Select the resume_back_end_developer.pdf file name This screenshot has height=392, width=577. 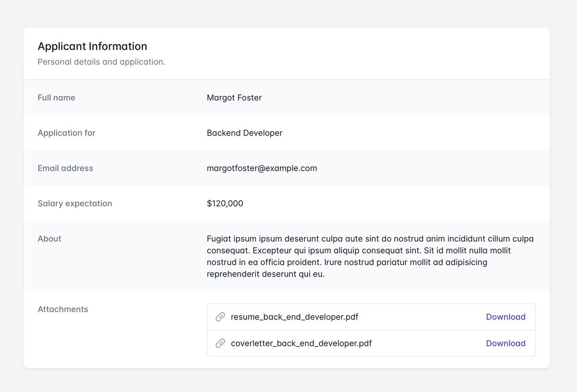[294, 317]
